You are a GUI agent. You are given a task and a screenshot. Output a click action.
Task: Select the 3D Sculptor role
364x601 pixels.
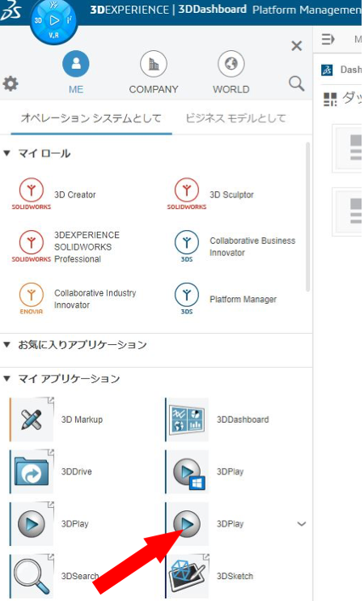210,194
